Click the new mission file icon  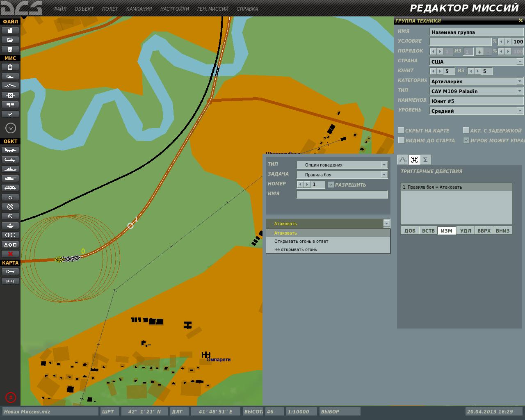point(10,30)
